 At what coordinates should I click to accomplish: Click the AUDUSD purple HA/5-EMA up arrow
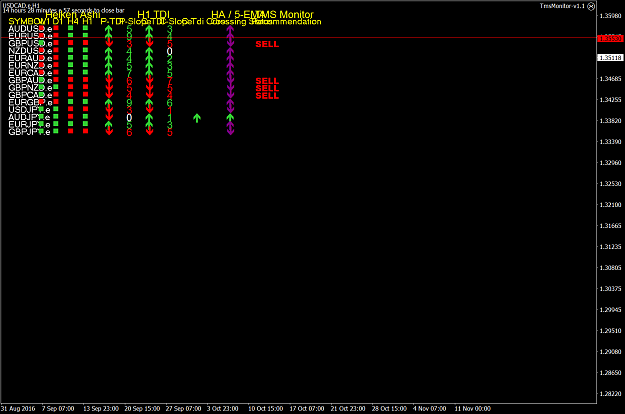(x=230, y=30)
